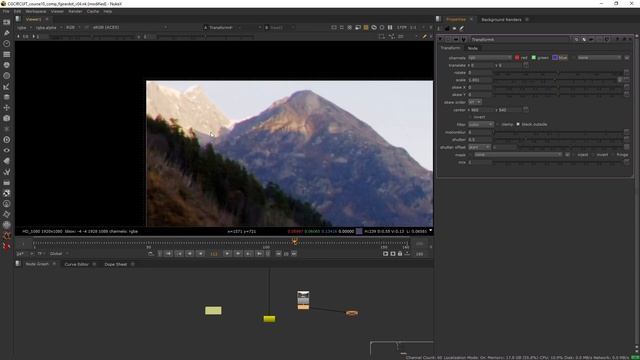Open translate animation menu icon
640x360 pixels.
coord(526,65)
